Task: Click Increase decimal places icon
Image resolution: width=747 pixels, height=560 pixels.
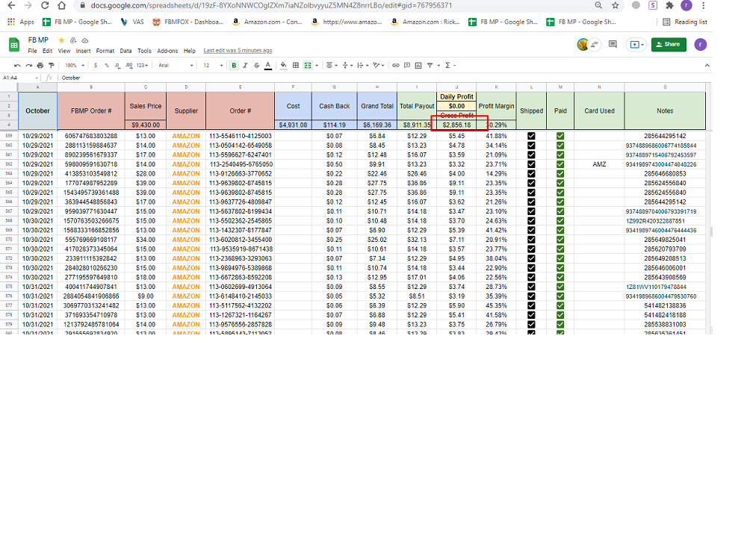Action: click(x=128, y=65)
